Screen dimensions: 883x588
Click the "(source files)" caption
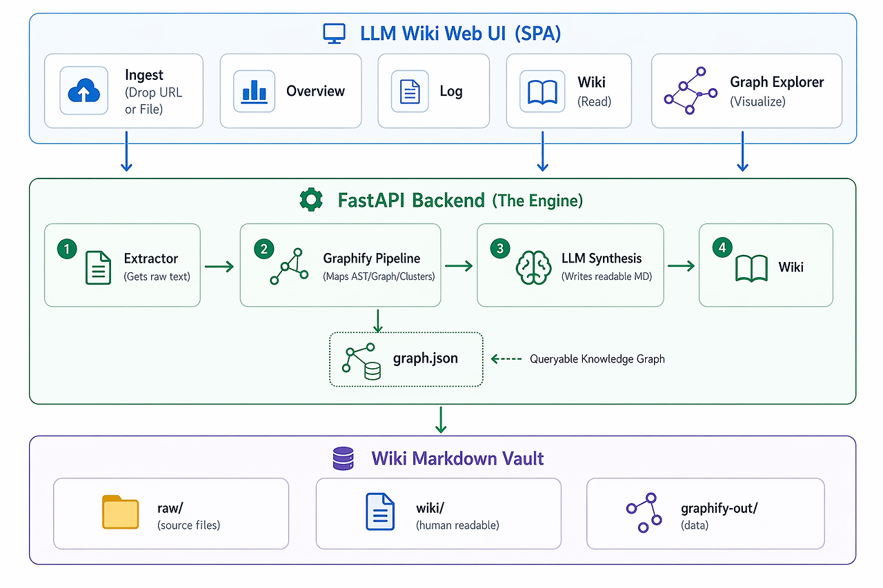click(x=188, y=525)
